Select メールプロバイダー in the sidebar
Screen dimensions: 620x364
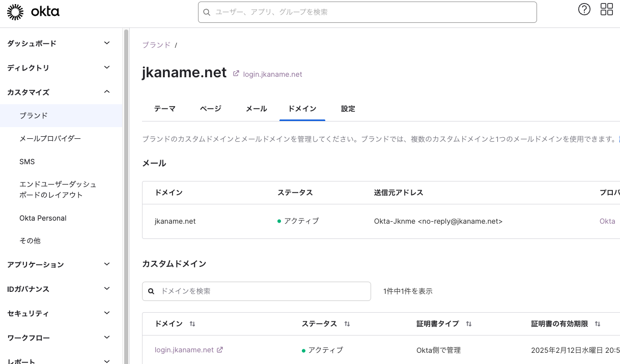coord(50,138)
